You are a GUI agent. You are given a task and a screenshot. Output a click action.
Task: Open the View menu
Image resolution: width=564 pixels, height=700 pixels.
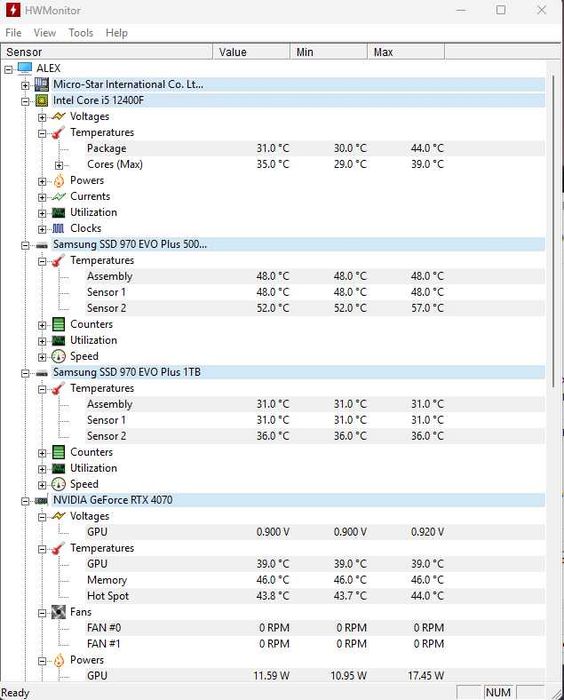click(x=45, y=33)
